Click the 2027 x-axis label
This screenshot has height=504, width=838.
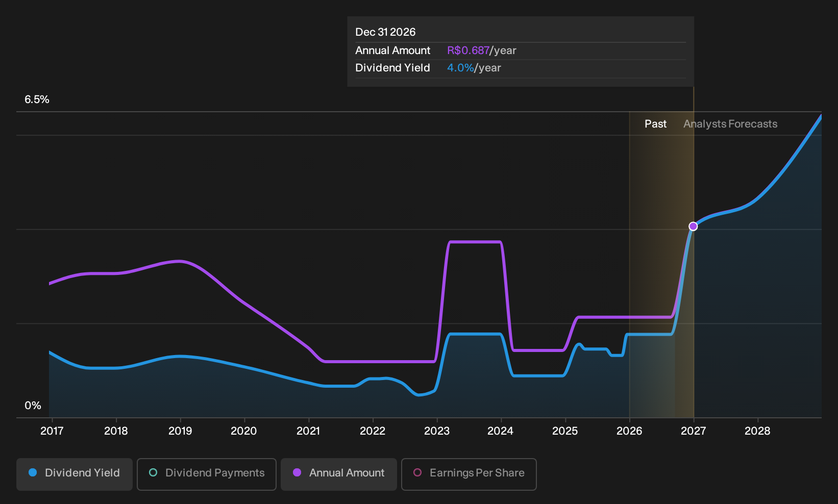(694, 431)
